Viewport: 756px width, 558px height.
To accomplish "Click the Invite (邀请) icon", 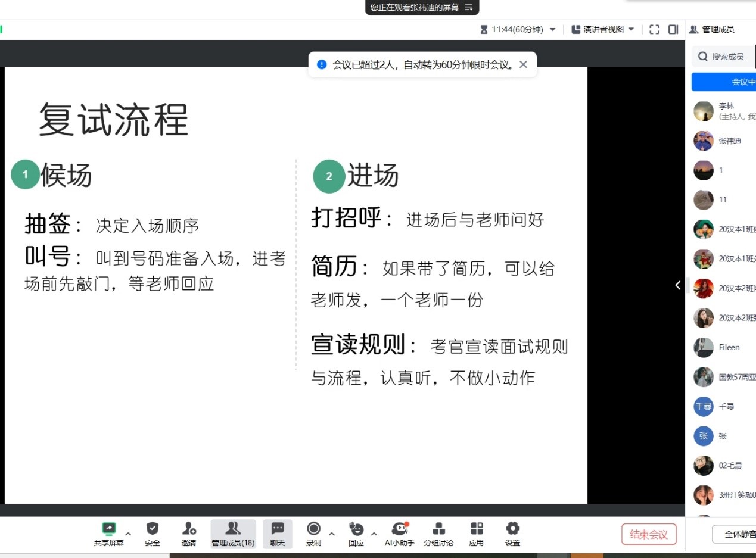I will (189, 529).
